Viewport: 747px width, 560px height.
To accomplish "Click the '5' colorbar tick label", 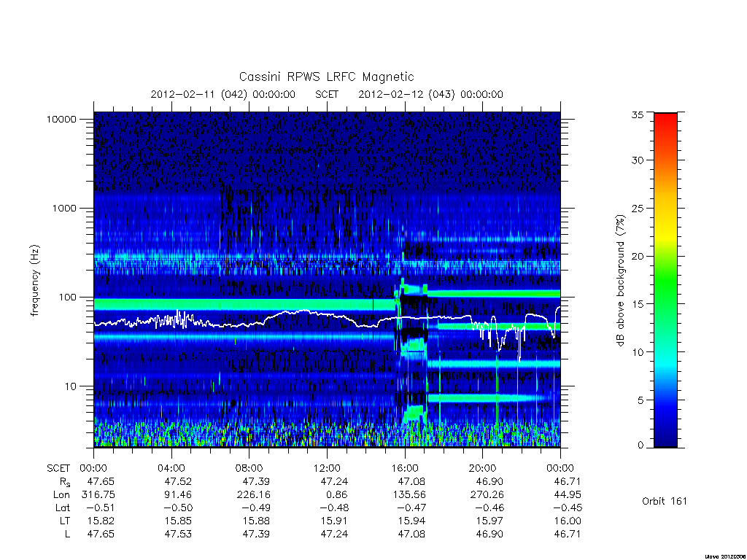I will point(640,400).
